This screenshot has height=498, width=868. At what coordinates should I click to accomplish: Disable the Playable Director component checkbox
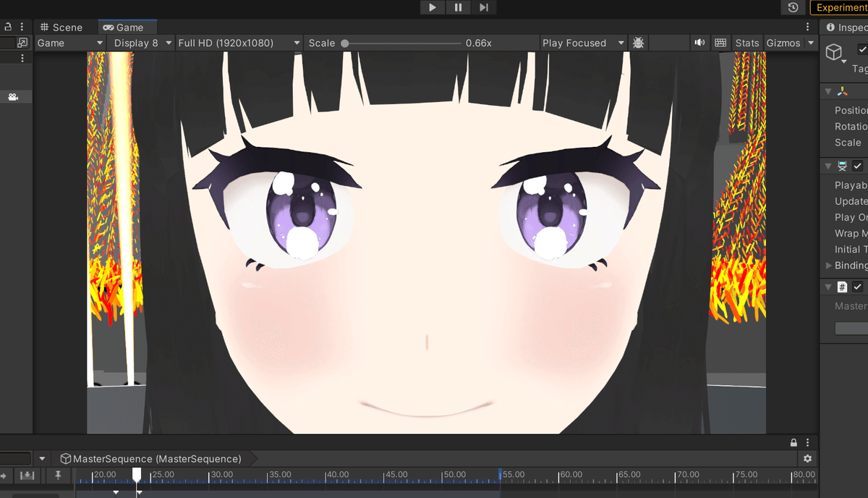[857, 165]
